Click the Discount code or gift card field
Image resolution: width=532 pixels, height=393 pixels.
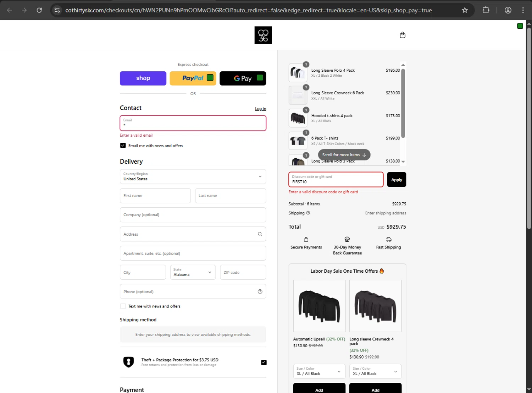point(336,180)
